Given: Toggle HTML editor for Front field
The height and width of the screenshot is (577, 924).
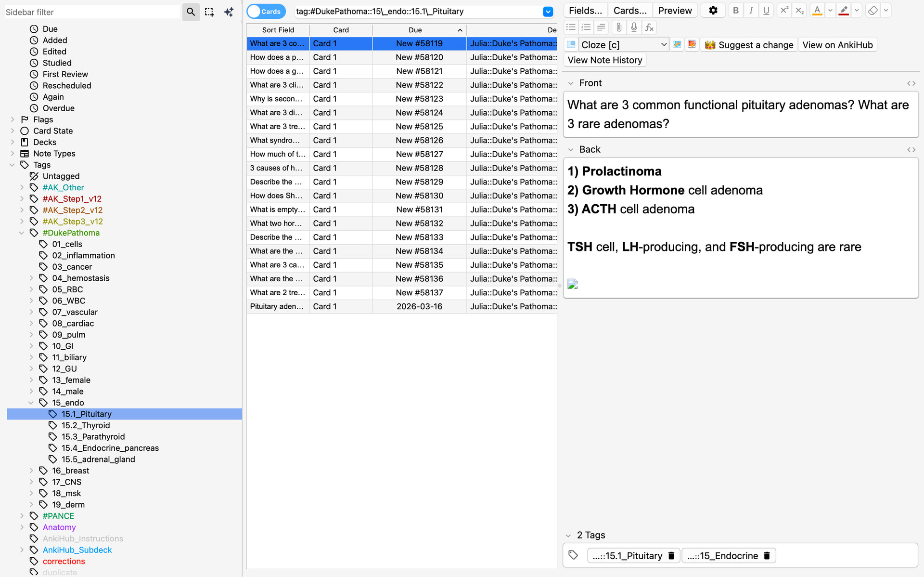Looking at the screenshot, I should (911, 83).
